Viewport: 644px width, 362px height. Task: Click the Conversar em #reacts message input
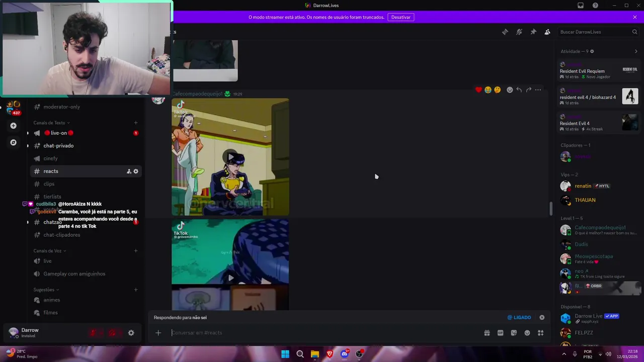pos(322,333)
